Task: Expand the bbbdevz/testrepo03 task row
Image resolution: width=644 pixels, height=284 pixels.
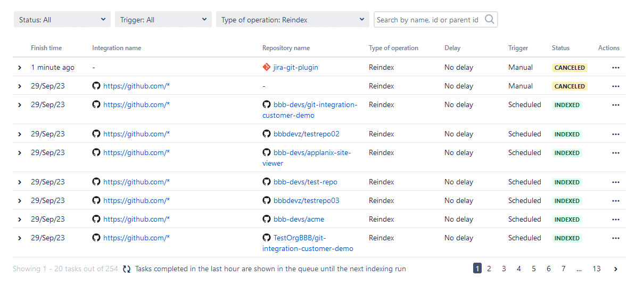Action: [20, 201]
